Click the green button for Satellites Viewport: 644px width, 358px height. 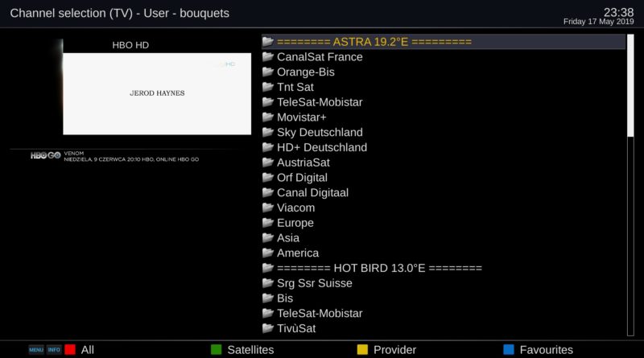pyautogui.click(x=216, y=349)
